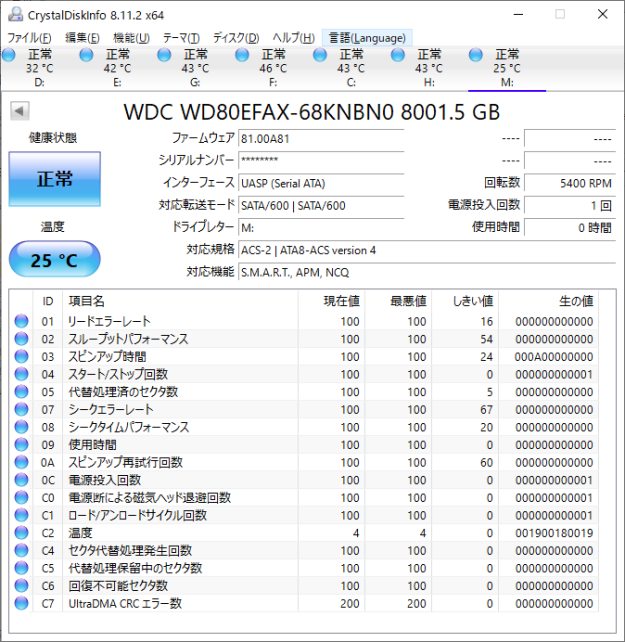Select the C5 代替処理保留中のセクタ数 row name
The height and width of the screenshot is (642, 625).
click(x=135, y=568)
